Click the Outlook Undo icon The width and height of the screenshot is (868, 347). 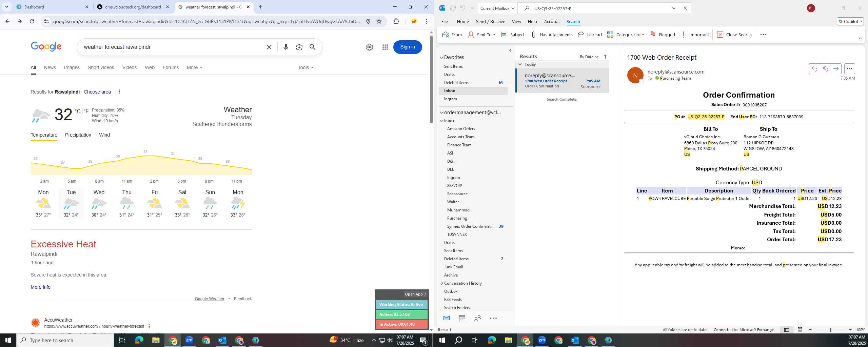click(462, 8)
